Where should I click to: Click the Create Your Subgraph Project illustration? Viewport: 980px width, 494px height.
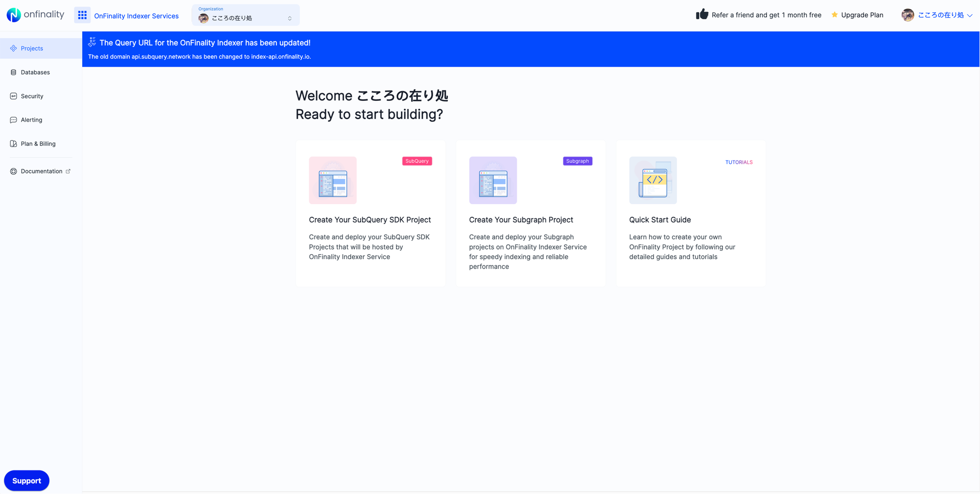point(492,180)
